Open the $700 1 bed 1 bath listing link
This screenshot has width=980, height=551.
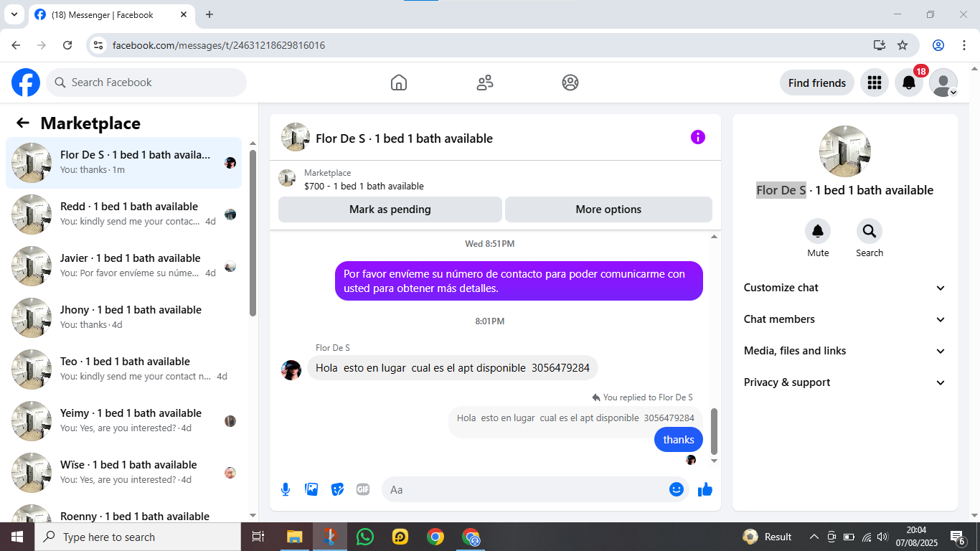pos(364,186)
